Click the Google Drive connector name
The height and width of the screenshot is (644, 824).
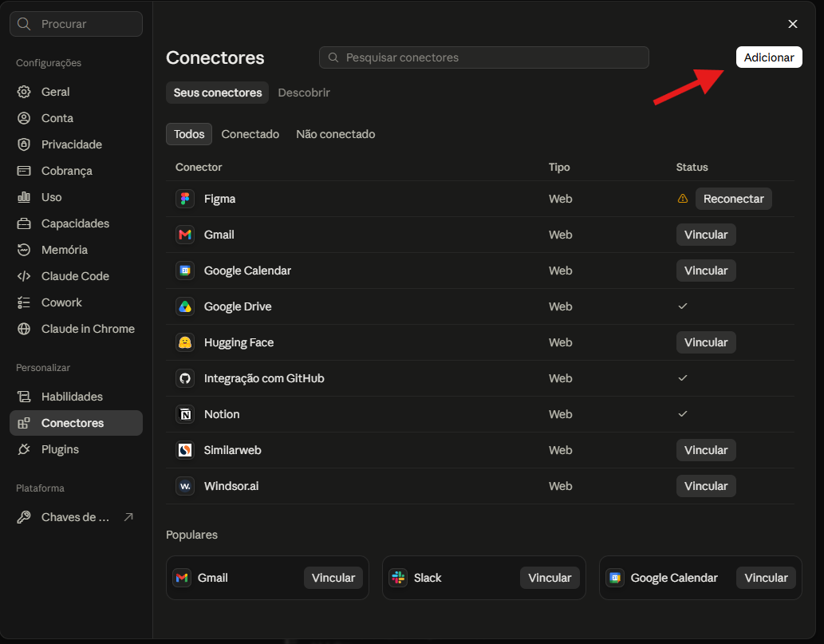pos(238,306)
